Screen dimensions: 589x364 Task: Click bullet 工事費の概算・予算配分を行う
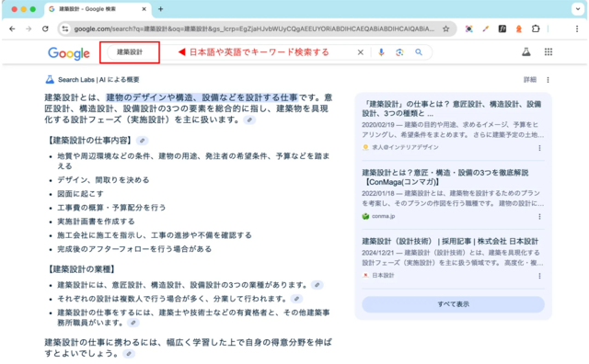coord(111,208)
